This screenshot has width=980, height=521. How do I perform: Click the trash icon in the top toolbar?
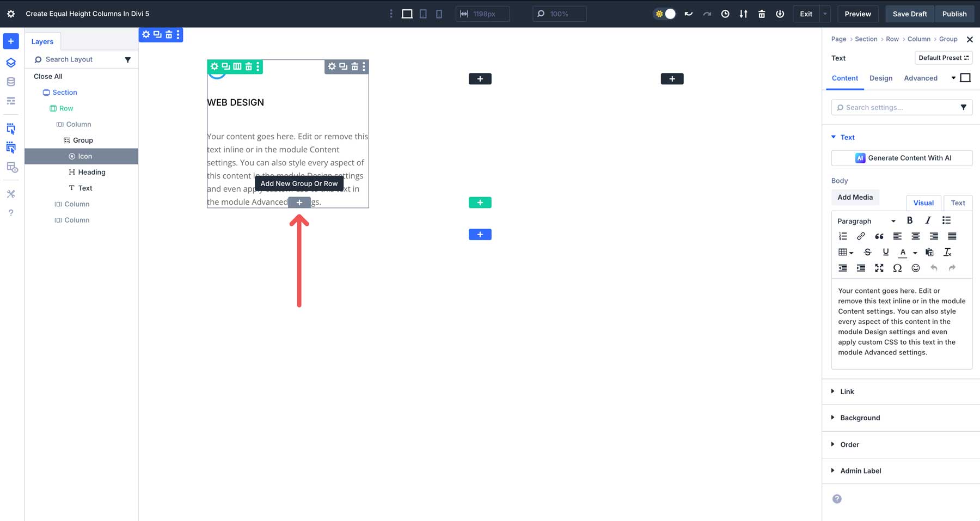pos(762,14)
